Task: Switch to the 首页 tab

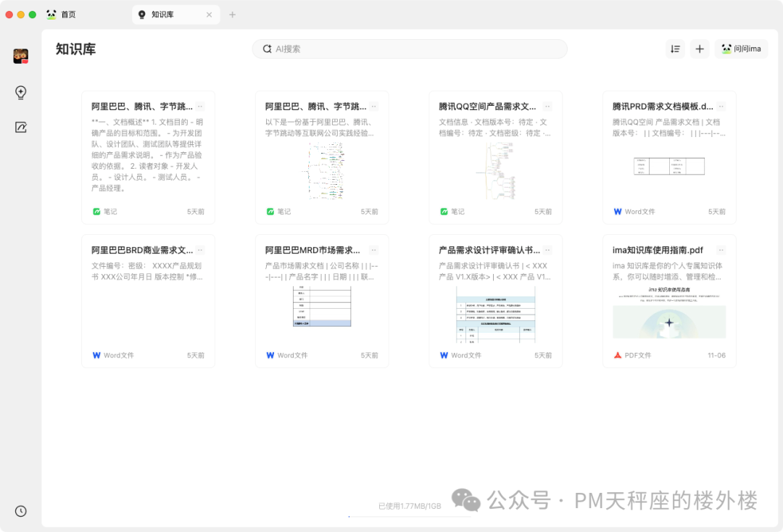Action: [61, 14]
